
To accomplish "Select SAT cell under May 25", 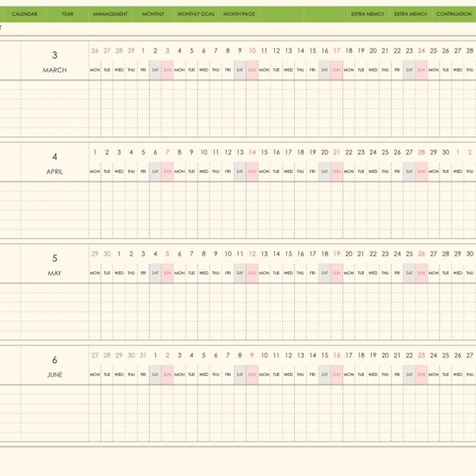I will click(409, 273).
